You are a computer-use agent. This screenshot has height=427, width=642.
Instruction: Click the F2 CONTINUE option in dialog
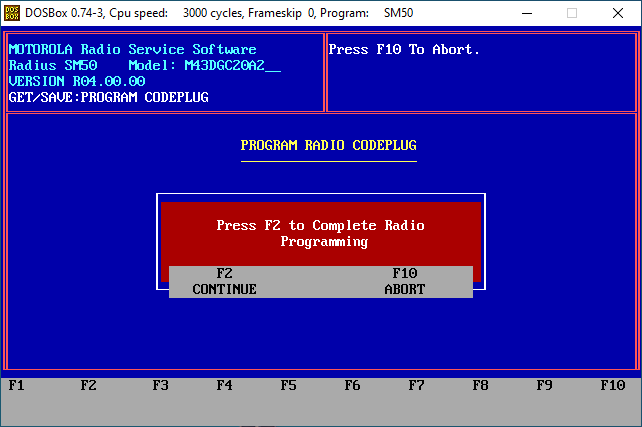point(224,281)
